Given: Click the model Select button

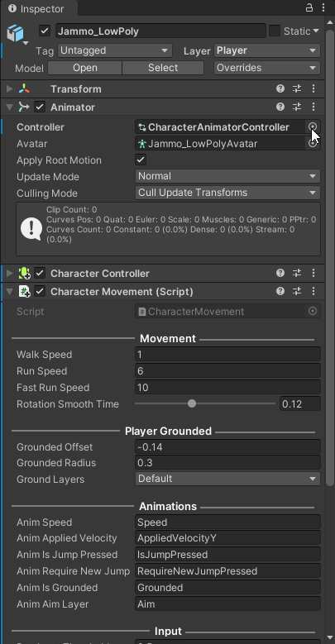Looking at the screenshot, I should [x=163, y=68].
